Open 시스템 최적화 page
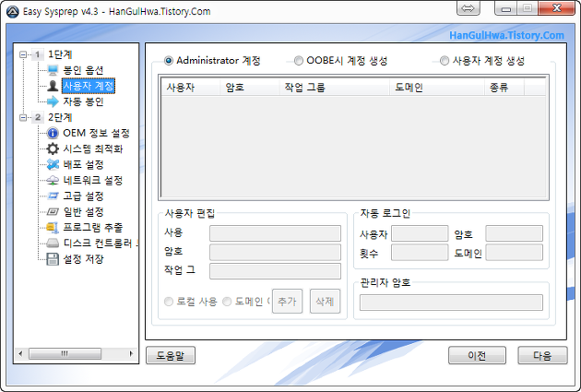581x392 pixels. coord(92,148)
